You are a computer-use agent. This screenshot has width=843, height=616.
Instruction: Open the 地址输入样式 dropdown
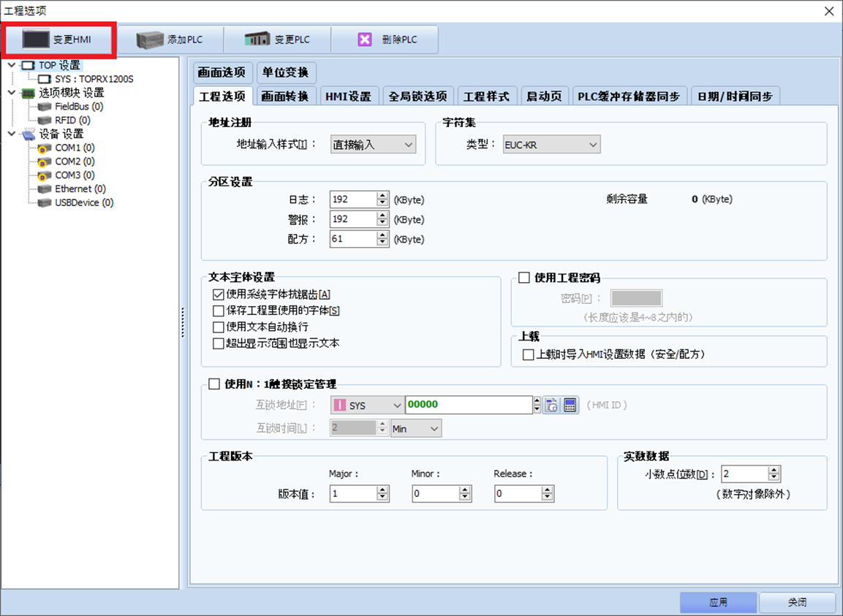pyautogui.click(x=373, y=145)
